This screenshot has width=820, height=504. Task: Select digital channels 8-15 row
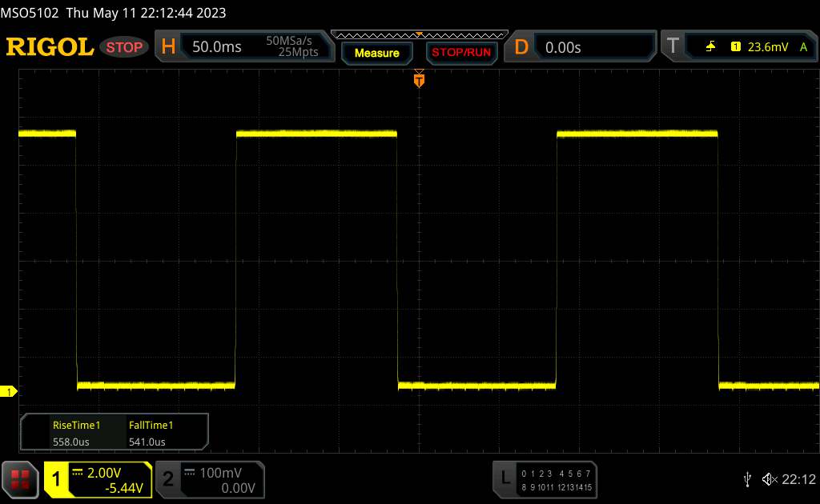point(557,487)
